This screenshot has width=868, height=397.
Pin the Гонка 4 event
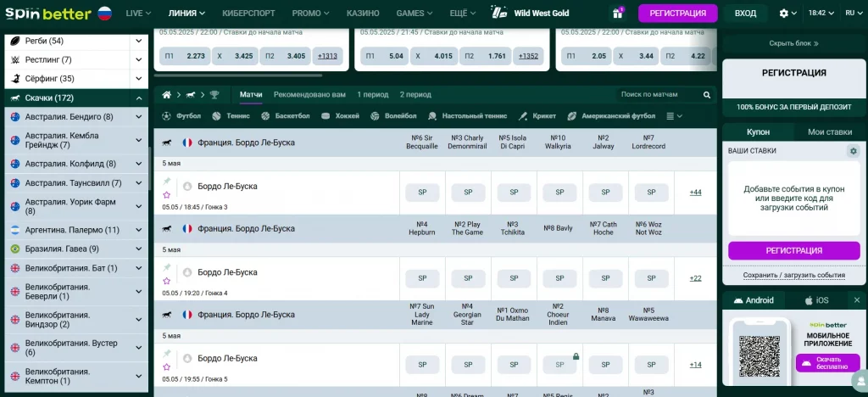(x=167, y=267)
